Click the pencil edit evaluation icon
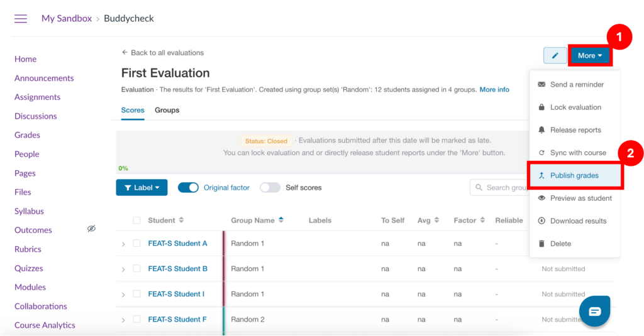The height and width of the screenshot is (336, 644). (x=555, y=55)
